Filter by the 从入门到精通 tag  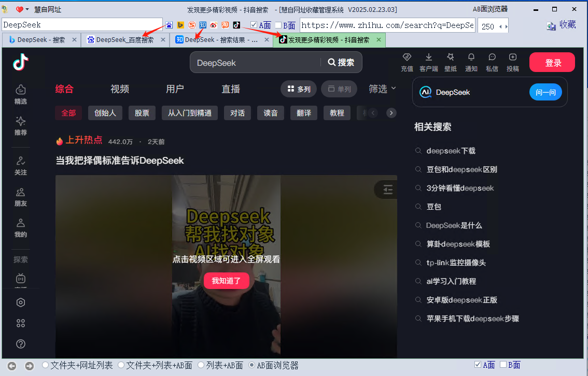[190, 113]
